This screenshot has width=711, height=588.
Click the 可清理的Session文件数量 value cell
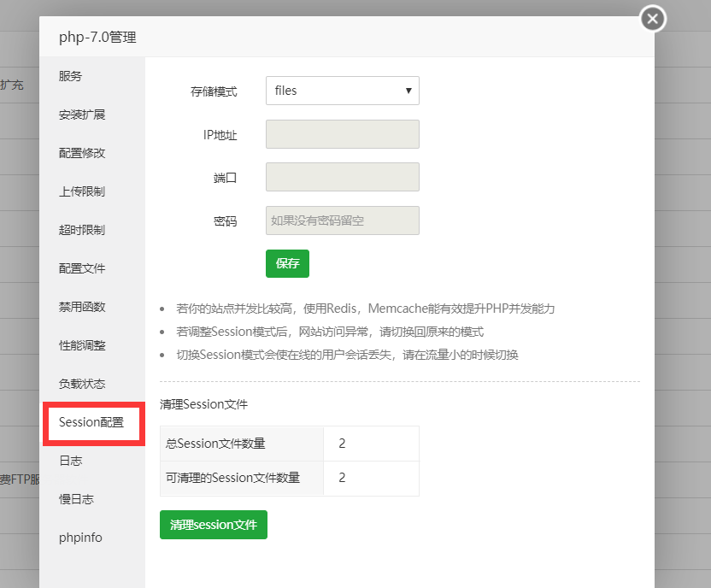coord(372,479)
